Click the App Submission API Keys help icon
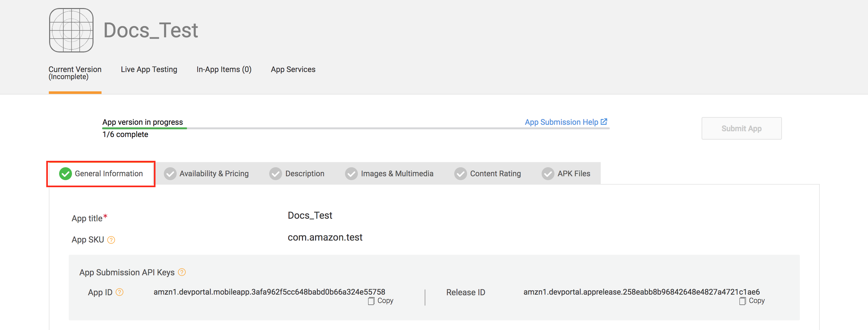 click(x=182, y=272)
